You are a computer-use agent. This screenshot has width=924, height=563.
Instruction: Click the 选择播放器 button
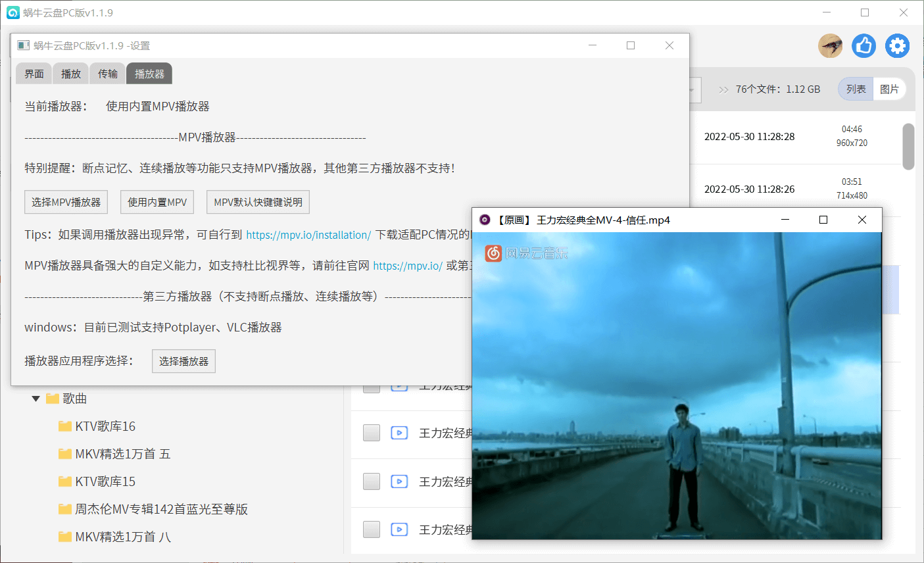(183, 361)
